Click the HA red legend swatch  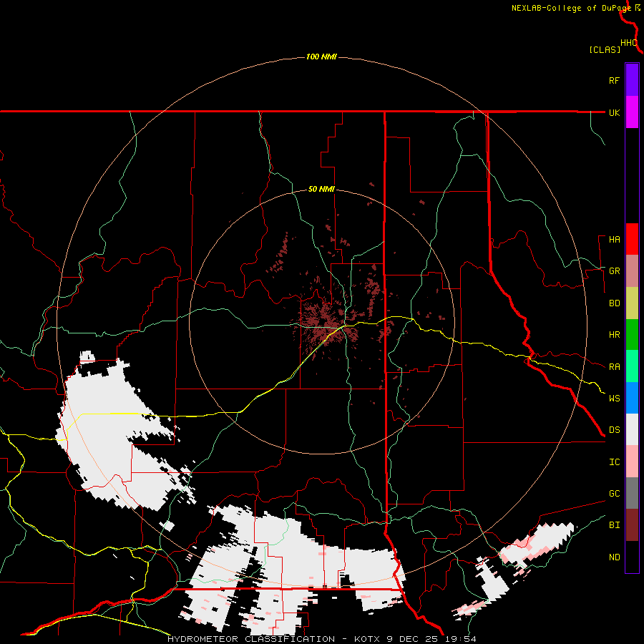(632, 239)
